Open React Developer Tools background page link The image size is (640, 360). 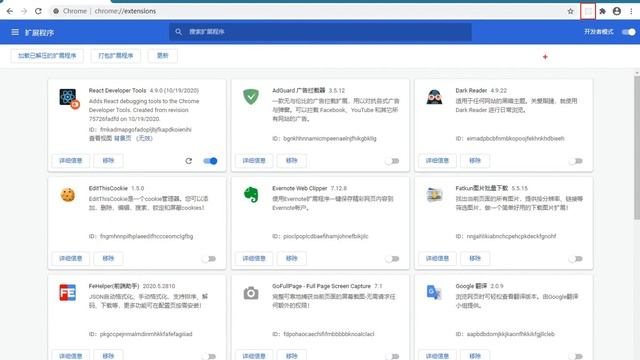click(133, 138)
